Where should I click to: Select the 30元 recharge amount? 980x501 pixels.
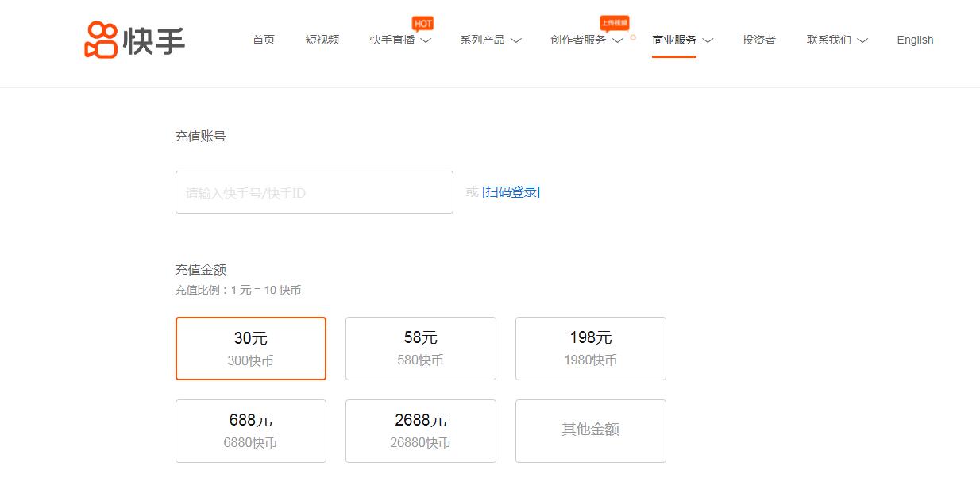click(250, 348)
